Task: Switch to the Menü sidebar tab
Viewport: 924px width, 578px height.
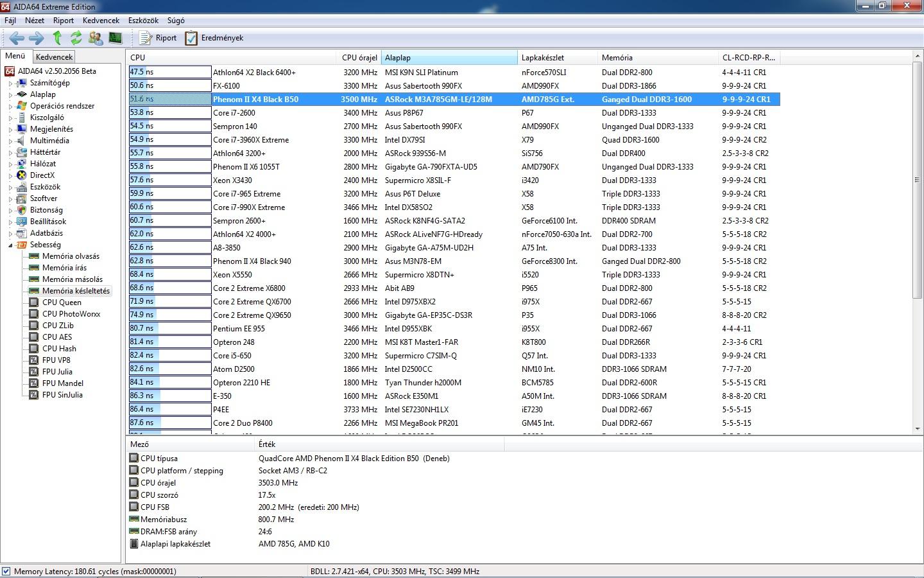Action: [15, 56]
